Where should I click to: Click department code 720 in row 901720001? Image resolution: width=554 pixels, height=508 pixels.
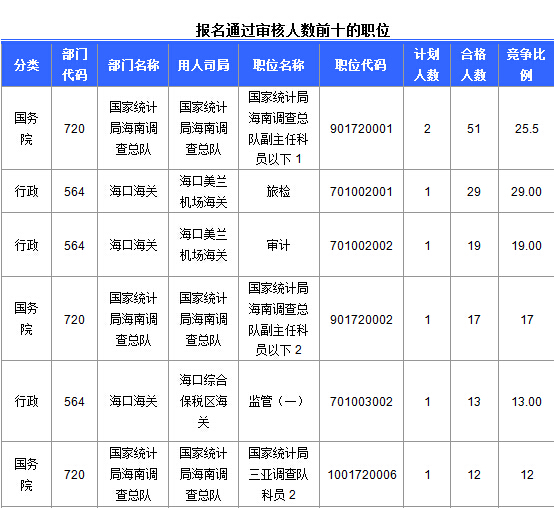click(74, 129)
